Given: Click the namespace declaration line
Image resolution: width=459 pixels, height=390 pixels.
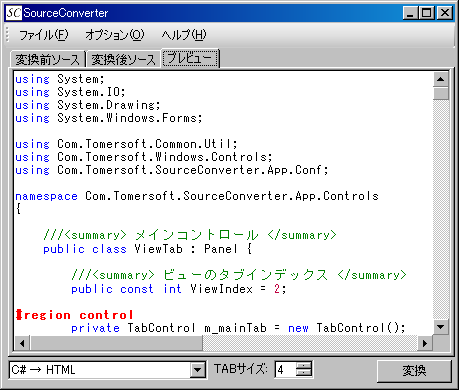Looking at the screenshot, I should click(x=197, y=196).
